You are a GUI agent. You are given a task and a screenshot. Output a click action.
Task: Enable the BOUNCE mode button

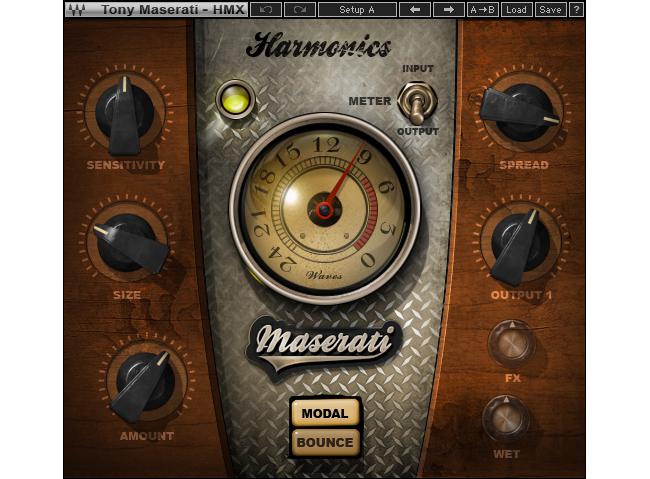(324, 442)
